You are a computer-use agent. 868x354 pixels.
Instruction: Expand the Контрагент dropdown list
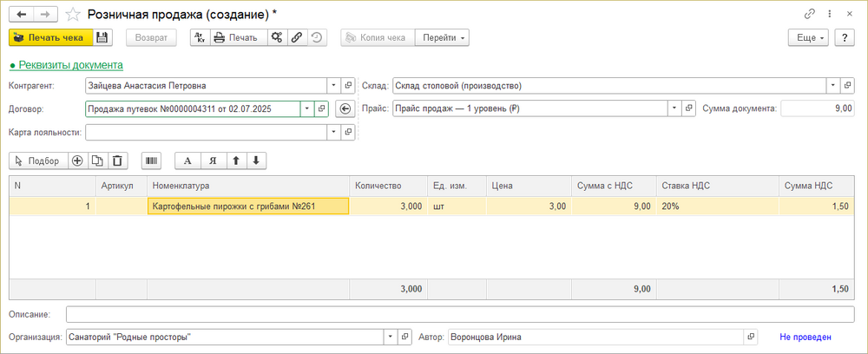tap(334, 85)
